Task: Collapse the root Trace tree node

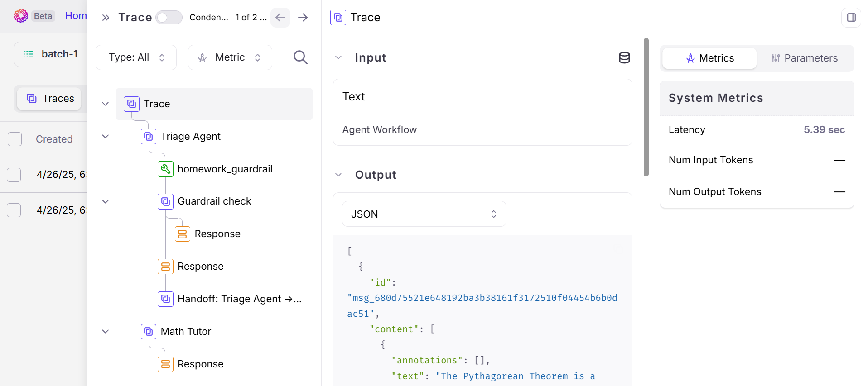Action: click(x=106, y=104)
